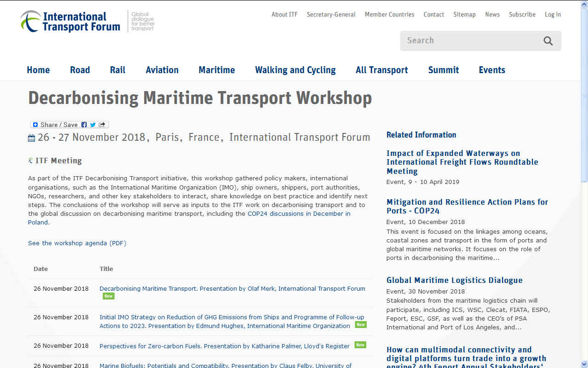Viewport: 588px width, 368px height.
Task: Click the magnifying glass search icon
Action: 548,41
